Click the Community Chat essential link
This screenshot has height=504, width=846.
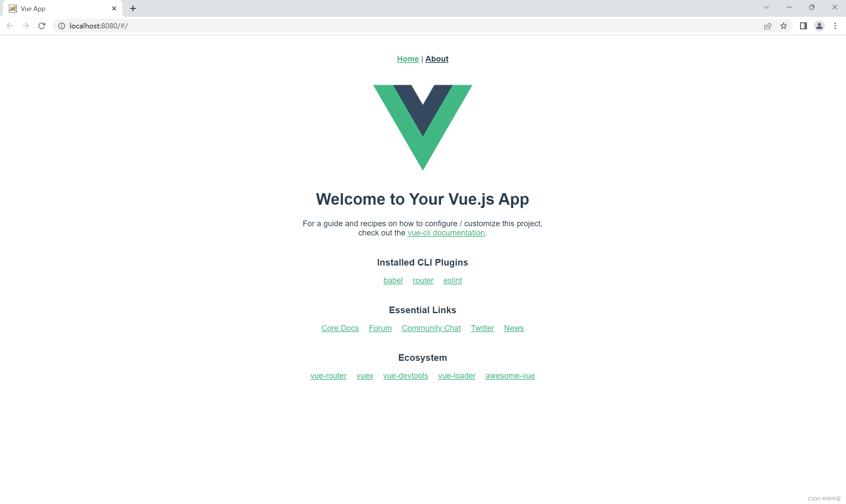pyautogui.click(x=431, y=328)
